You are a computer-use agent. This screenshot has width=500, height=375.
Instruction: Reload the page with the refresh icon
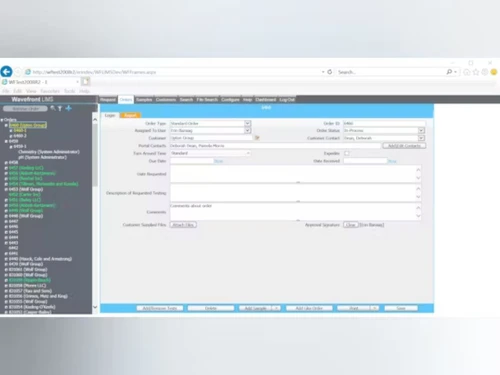click(330, 72)
